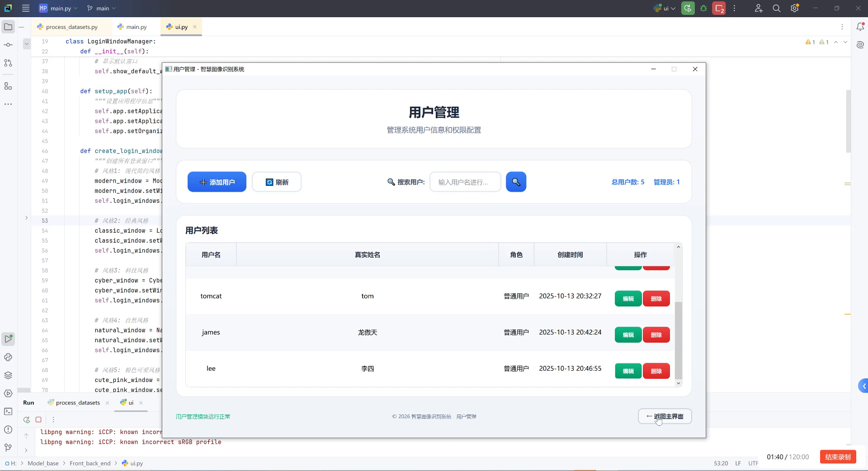Click 返回主界面 to return to main screen
The width and height of the screenshot is (868, 471).
(664, 416)
